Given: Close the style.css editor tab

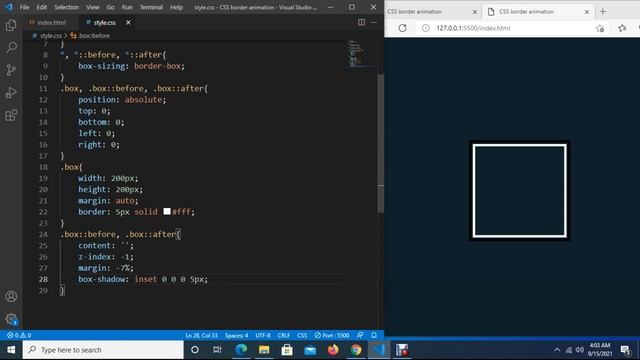Looking at the screenshot, I should click(128, 22).
